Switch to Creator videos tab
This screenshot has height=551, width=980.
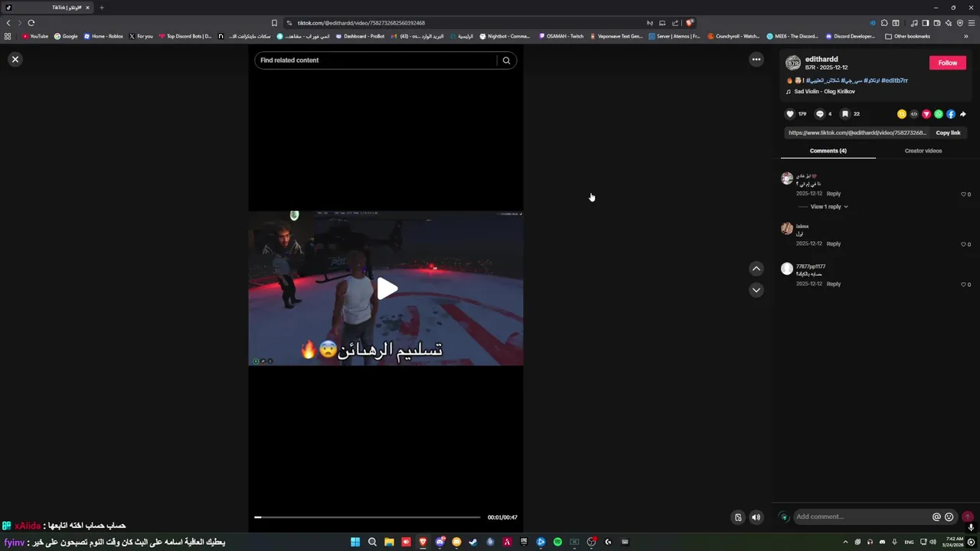[923, 151]
